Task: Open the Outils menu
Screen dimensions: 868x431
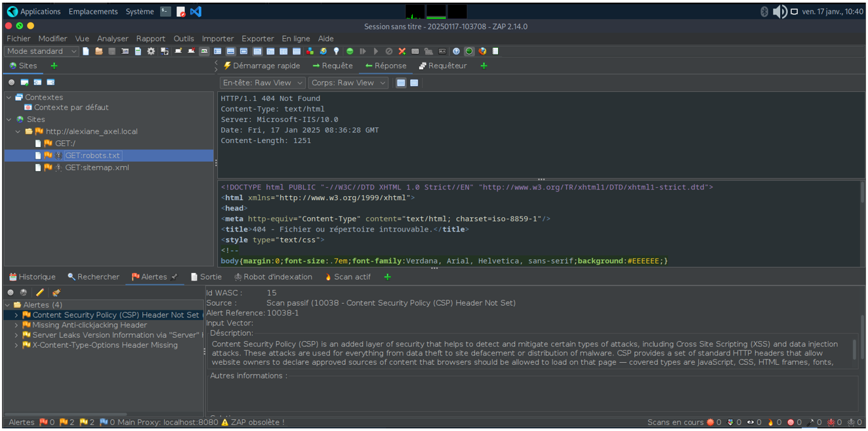Action: pos(184,39)
